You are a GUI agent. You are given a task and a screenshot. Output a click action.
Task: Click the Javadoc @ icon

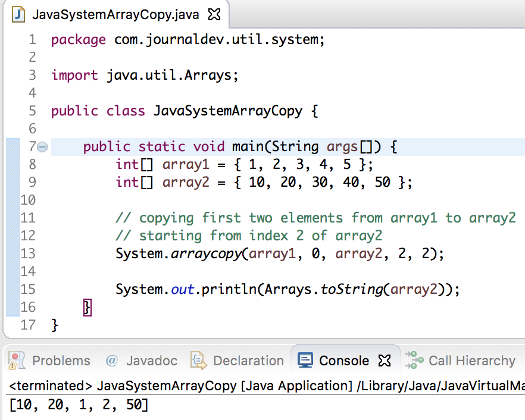(x=112, y=361)
